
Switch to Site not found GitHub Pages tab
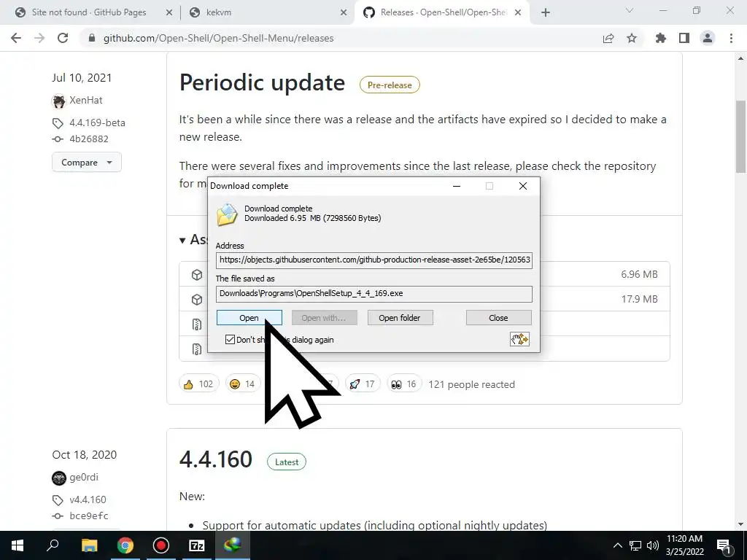click(89, 12)
